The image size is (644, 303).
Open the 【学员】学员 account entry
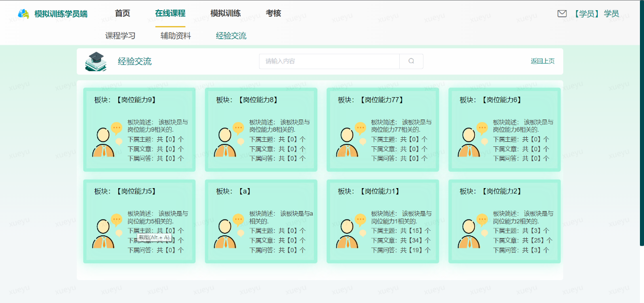(x=597, y=14)
